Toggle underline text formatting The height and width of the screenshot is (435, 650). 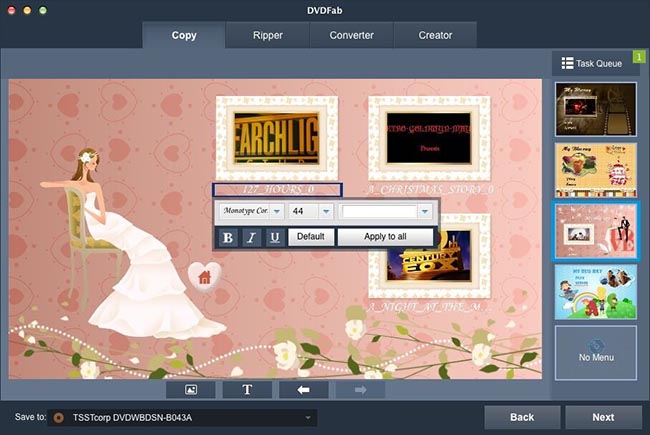point(274,238)
